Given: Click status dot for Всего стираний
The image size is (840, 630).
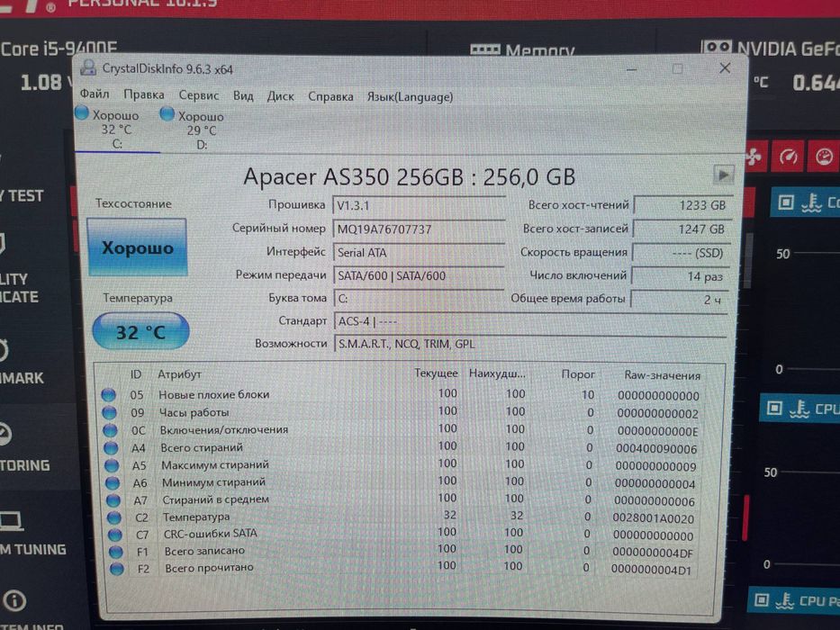Looking at the screenshot, I should pos(111,448).
